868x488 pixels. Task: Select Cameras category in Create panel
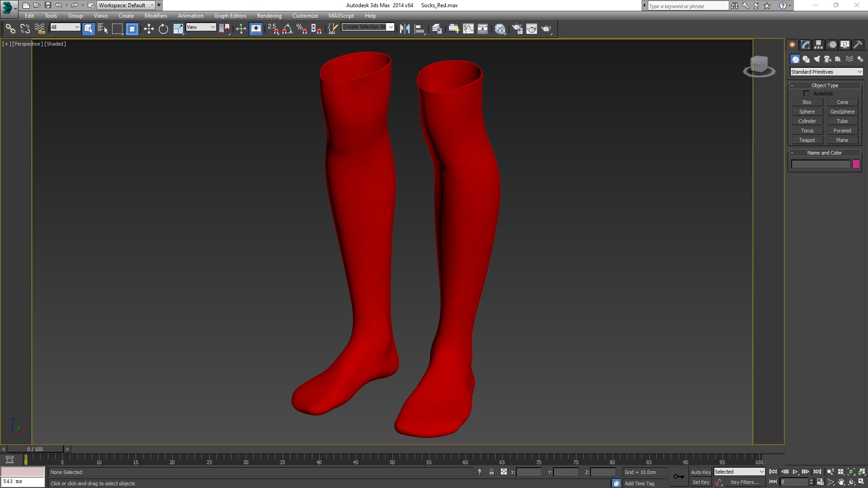[x=827, y=59]
